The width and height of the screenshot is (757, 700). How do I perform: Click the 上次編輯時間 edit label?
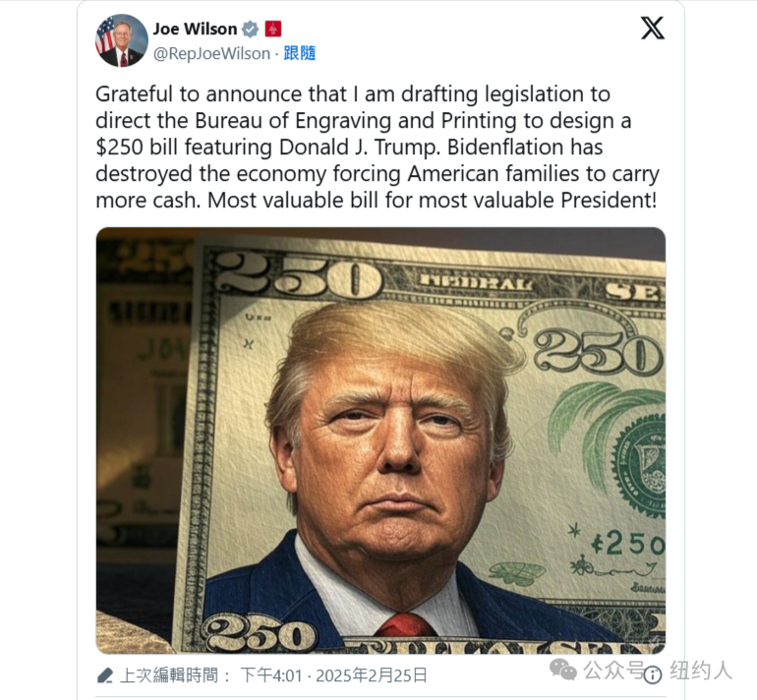coord(169,675)
